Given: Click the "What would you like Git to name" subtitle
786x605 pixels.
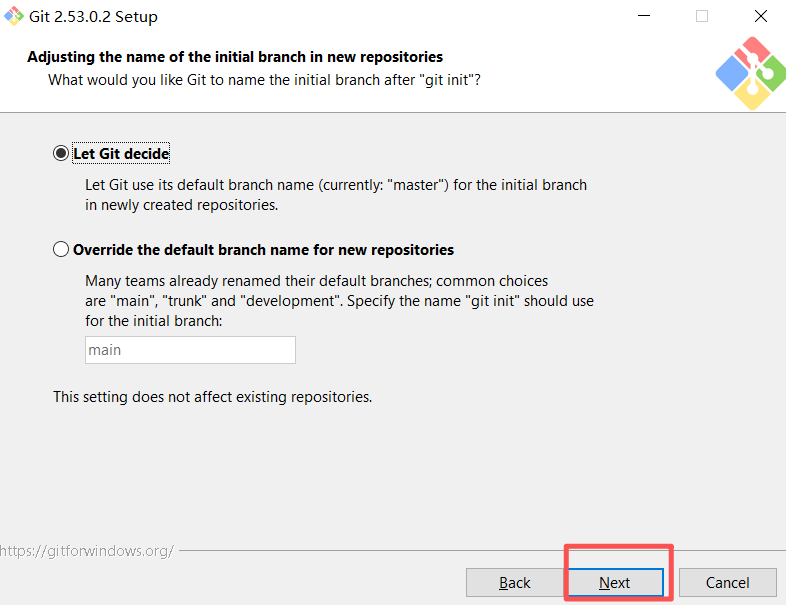Looking at the screenshot, I should click(264, 79).
